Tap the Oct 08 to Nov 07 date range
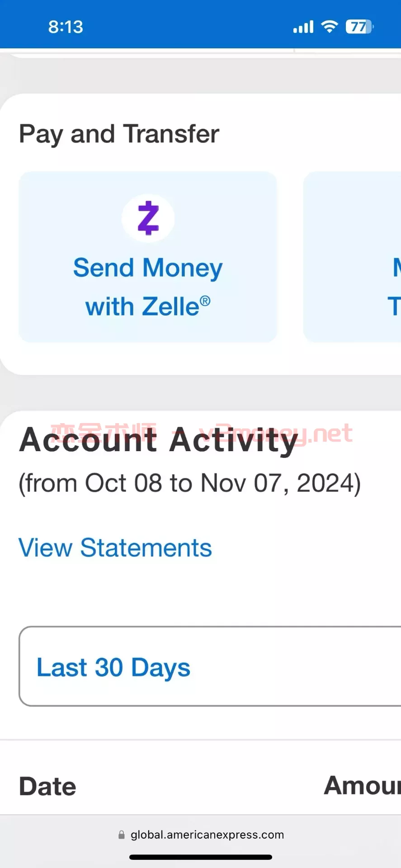Image resolution: width=401 pixels, height=868 pixels. (189, 483)
